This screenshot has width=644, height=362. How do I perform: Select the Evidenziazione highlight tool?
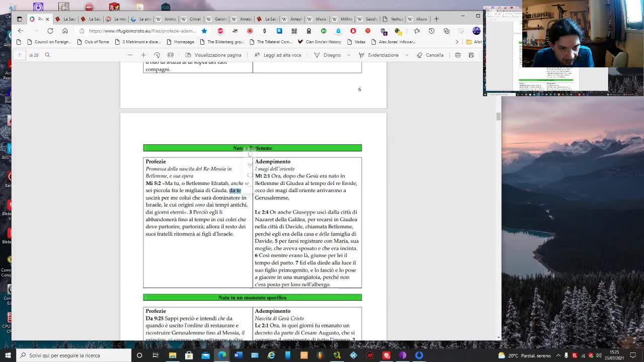[x=378, y=55]
